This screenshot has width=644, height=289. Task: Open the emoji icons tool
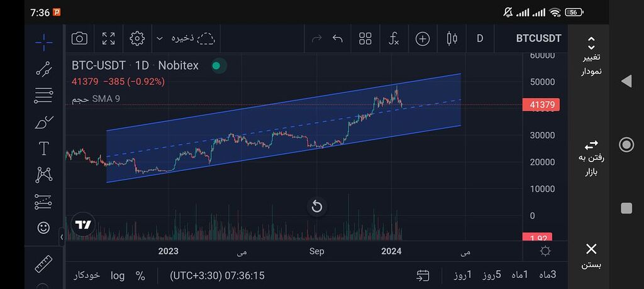(43, 227)
